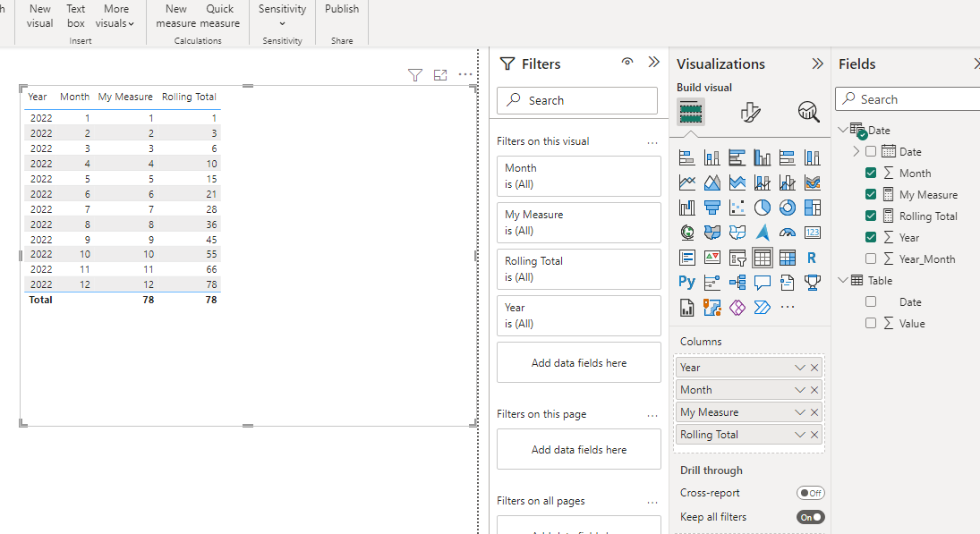Pick the Ribbon chart visual
The height and width of the screenshot is (534, 980).
click(813, 183)
